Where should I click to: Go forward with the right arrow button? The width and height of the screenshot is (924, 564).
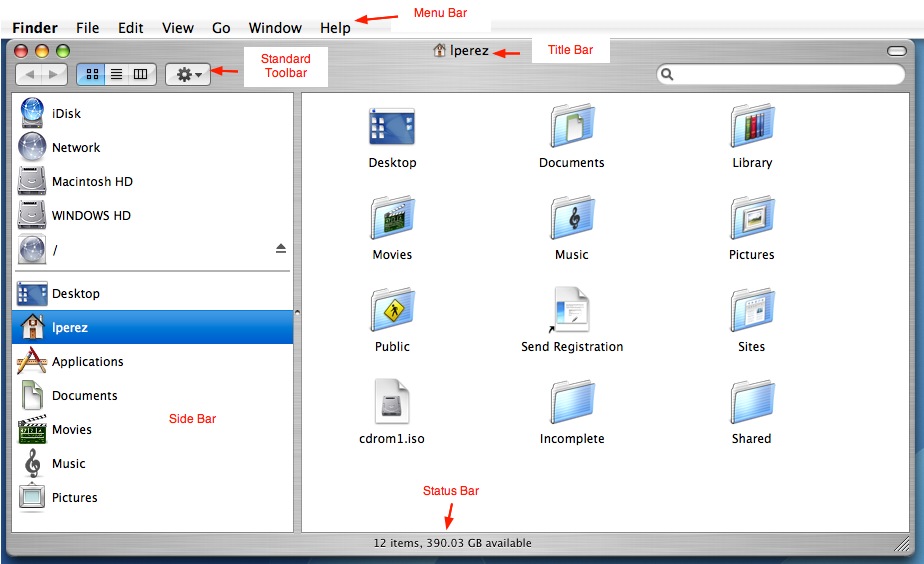(54, 74)
